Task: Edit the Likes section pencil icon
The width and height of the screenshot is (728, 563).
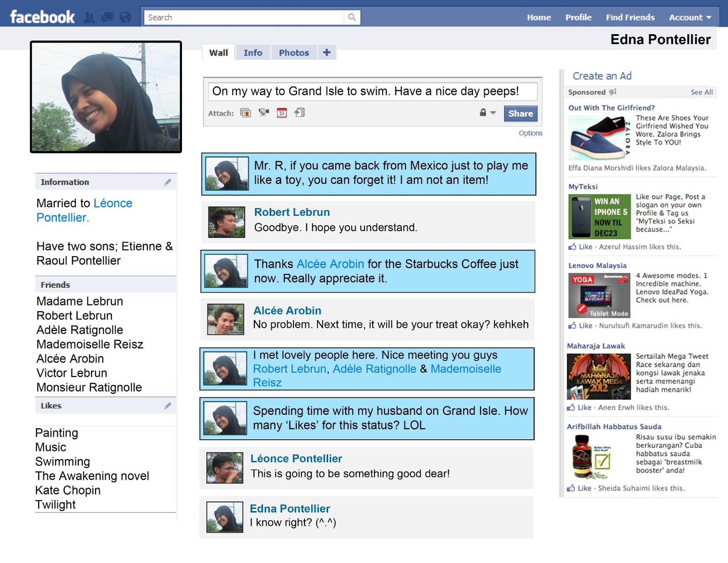Action: [x=167, y=406]
